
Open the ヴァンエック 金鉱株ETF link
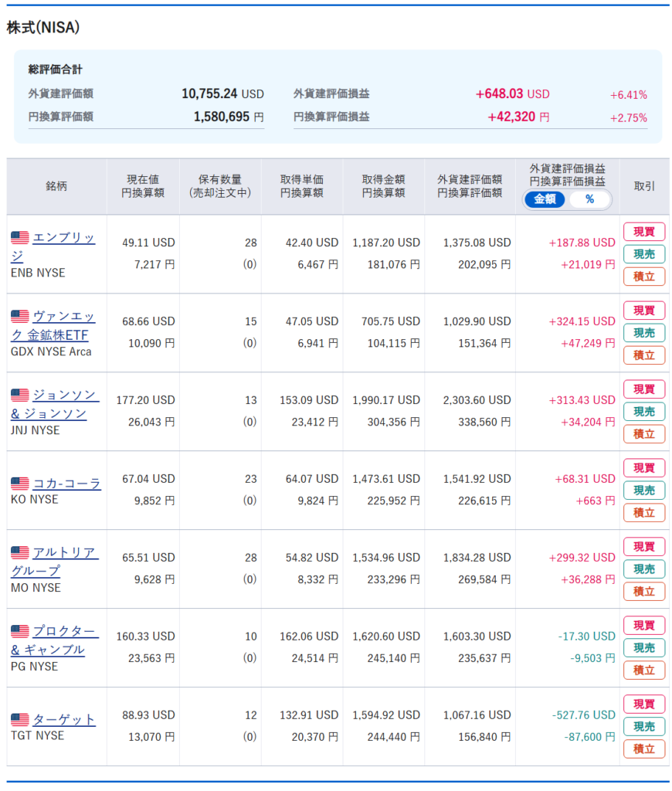(63, 317)
